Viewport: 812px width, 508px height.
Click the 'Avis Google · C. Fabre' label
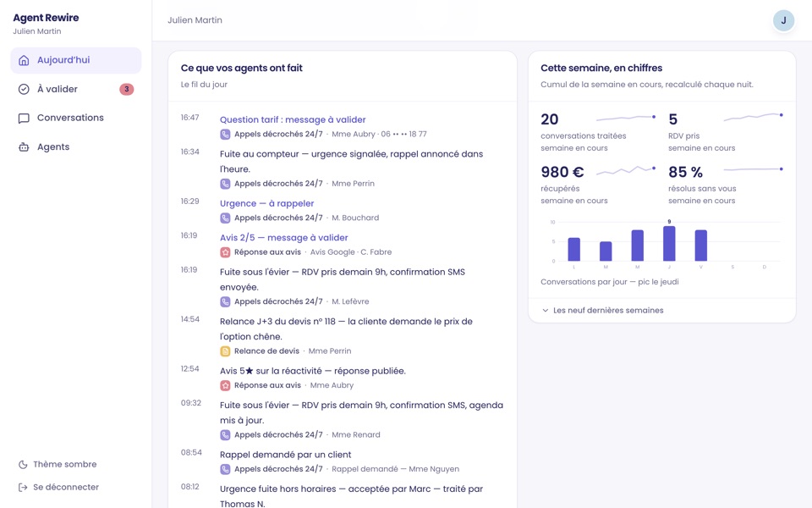tap(350, 252)
